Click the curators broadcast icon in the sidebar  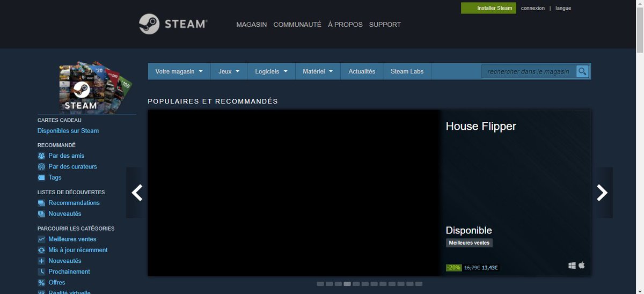coord(41,167)
